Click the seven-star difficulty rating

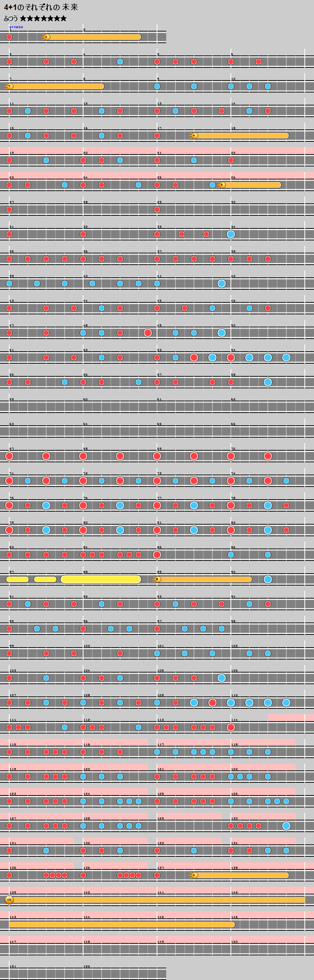(43, 18)
